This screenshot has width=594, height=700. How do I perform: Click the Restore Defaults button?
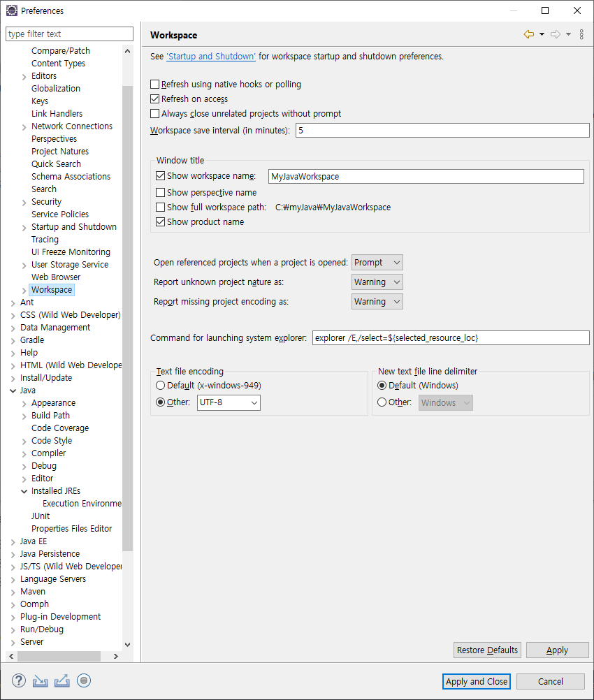pos(487,650)
